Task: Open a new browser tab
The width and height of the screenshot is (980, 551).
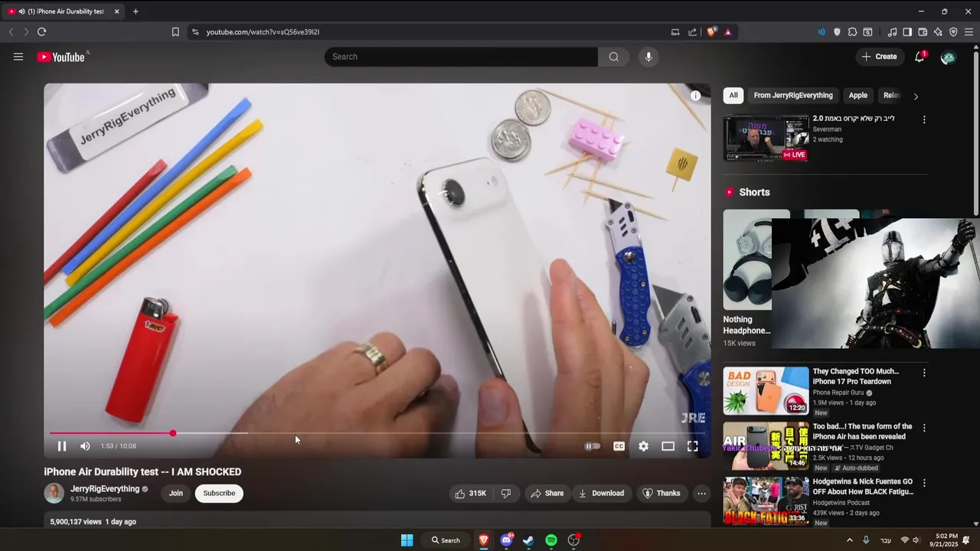Action: pos(136,11)
